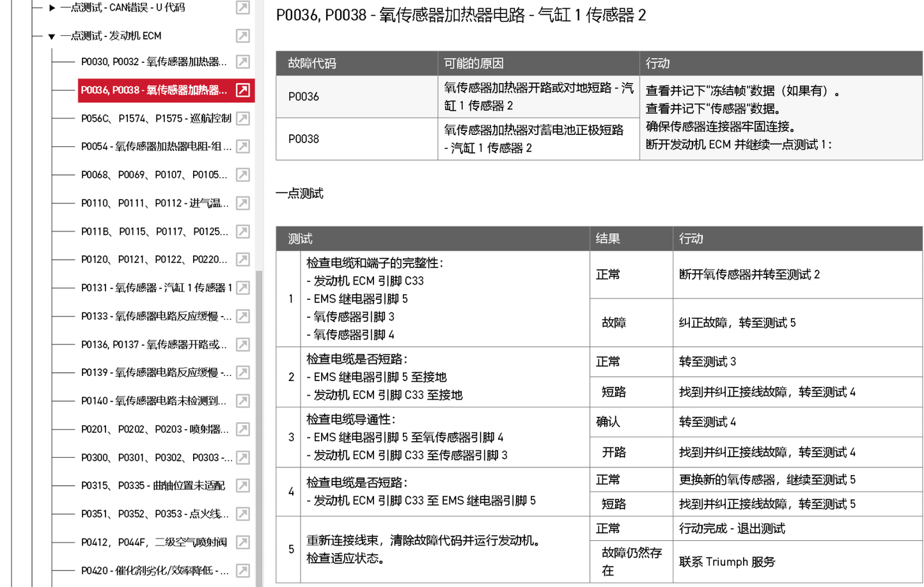Open P0351 点火线 topic in new window
Screen dimensions: 924x587
(242, 513)
